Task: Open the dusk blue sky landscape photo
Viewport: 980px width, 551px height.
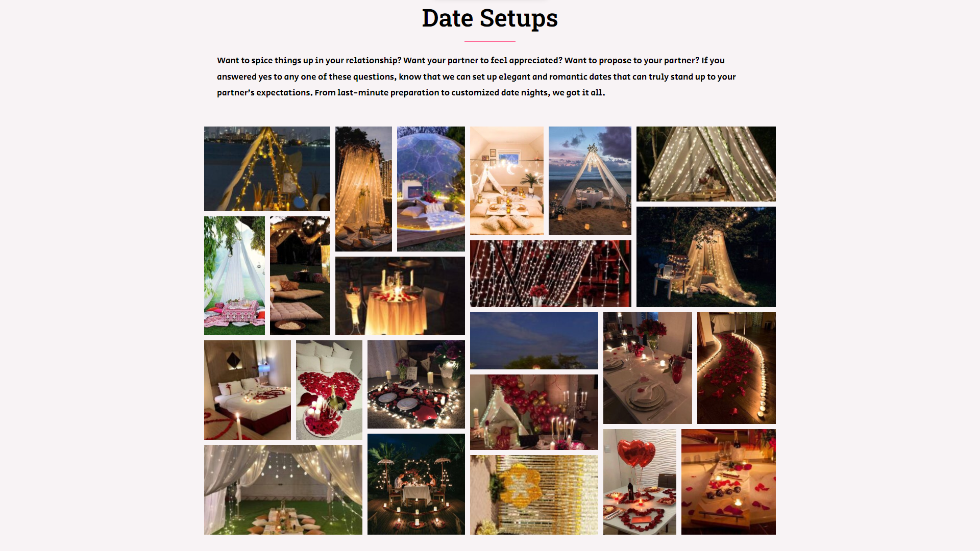Action: click(x=534, y=341)
